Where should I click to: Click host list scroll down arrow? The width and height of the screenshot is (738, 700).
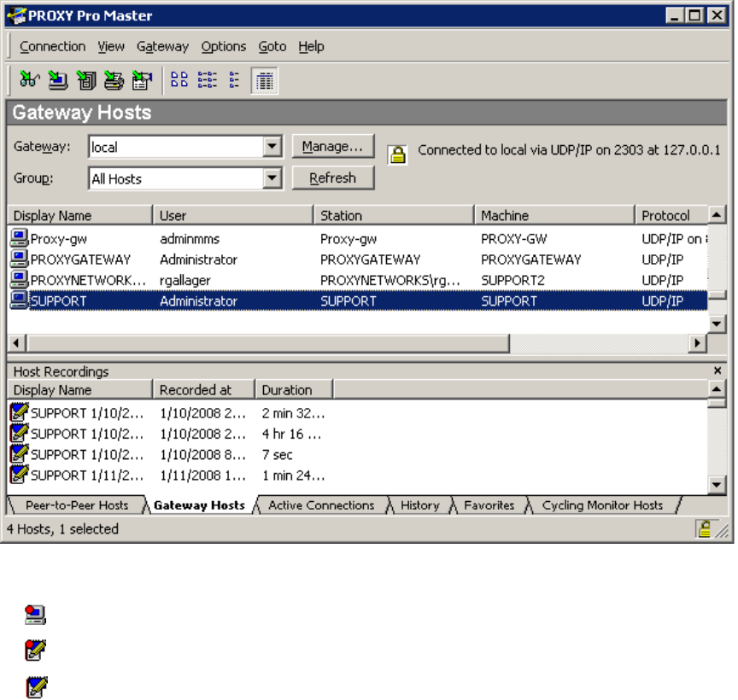click(x=717, y=324)
